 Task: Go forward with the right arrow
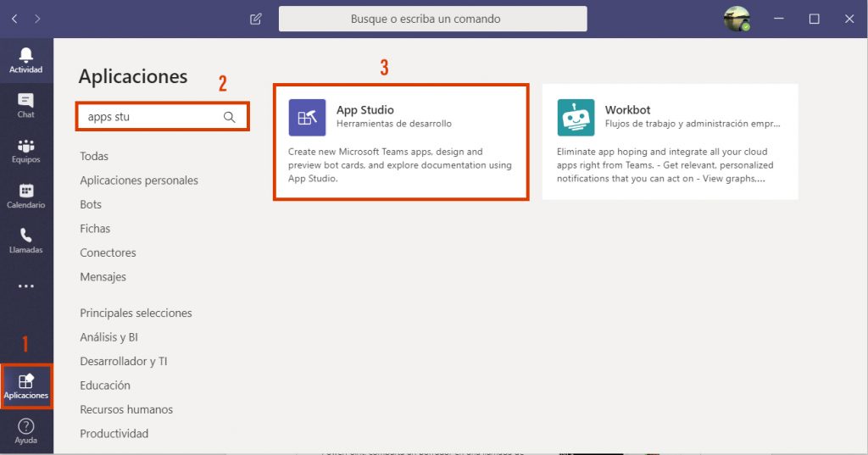pos(37,19)
